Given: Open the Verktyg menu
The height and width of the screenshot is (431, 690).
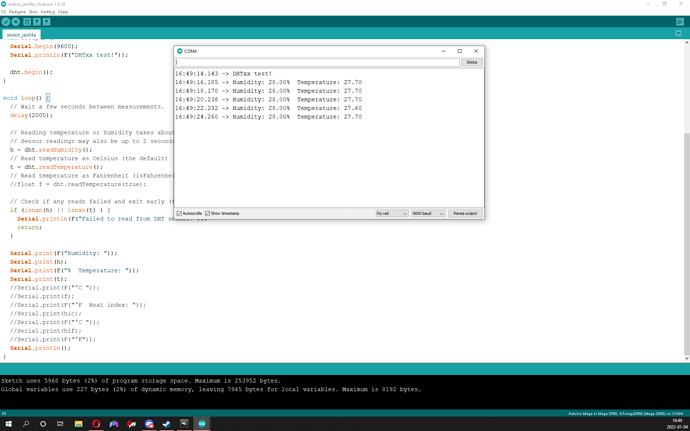Looking at the screenshot, I should click(48, 12).
